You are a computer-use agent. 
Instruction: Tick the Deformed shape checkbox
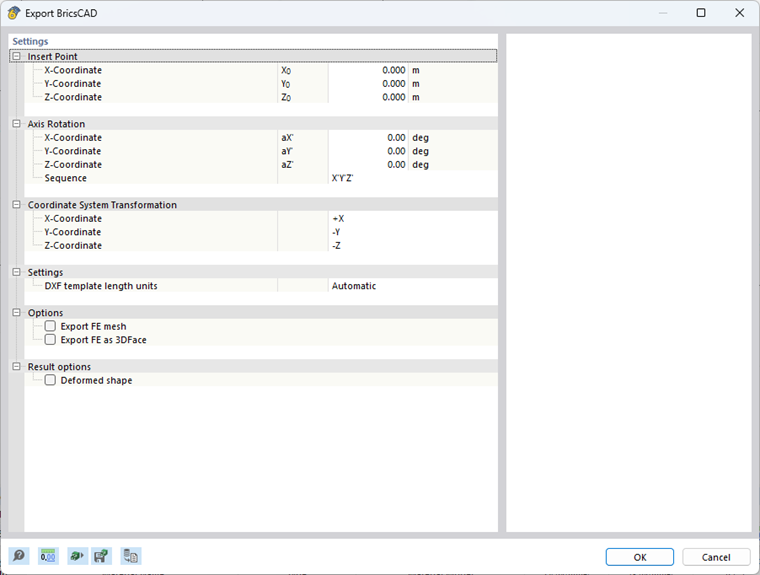click(x=50, y=380)
